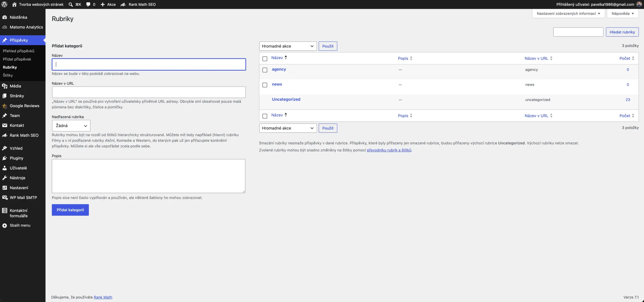The height and width of the screenshot is (302, 644).
Task: Open the comments bubble icon
Action: [x=88, y=4]
